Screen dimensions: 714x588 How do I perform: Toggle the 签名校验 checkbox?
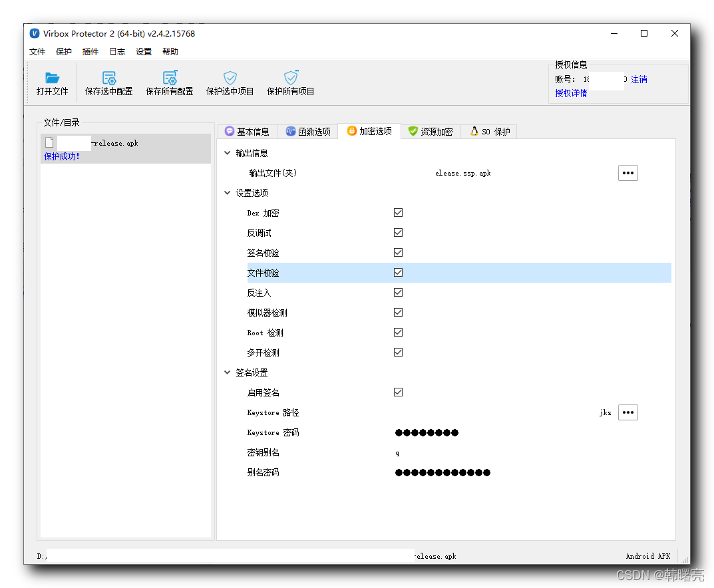coord(398,253)
